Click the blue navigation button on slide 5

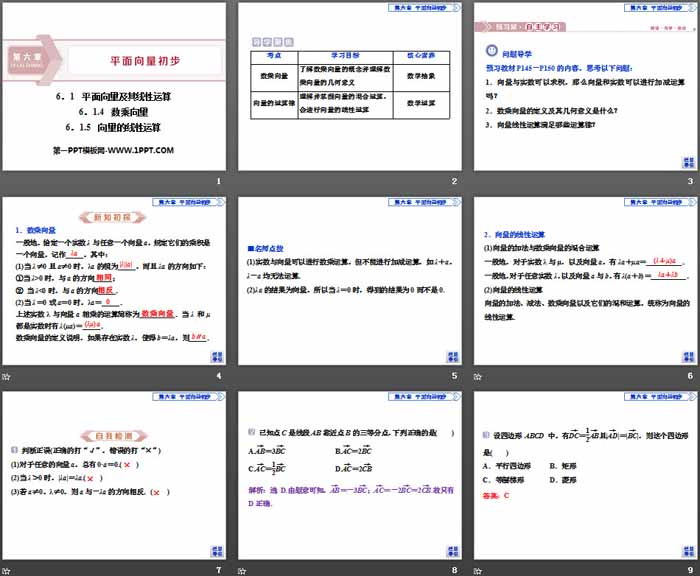(453, 354)
